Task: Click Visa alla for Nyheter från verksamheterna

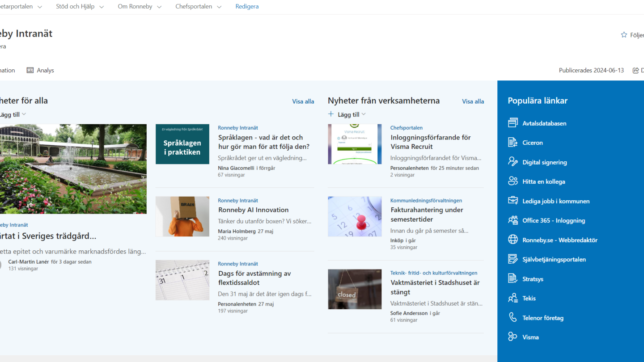Action: [x=473, y=101]
